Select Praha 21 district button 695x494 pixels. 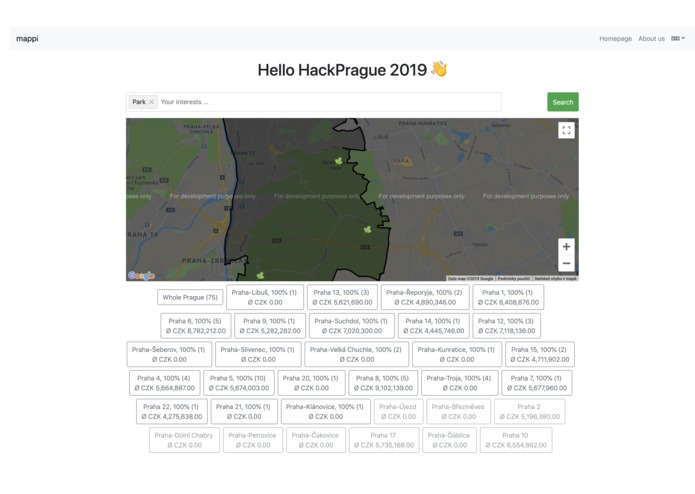click(x=244, y=412)
